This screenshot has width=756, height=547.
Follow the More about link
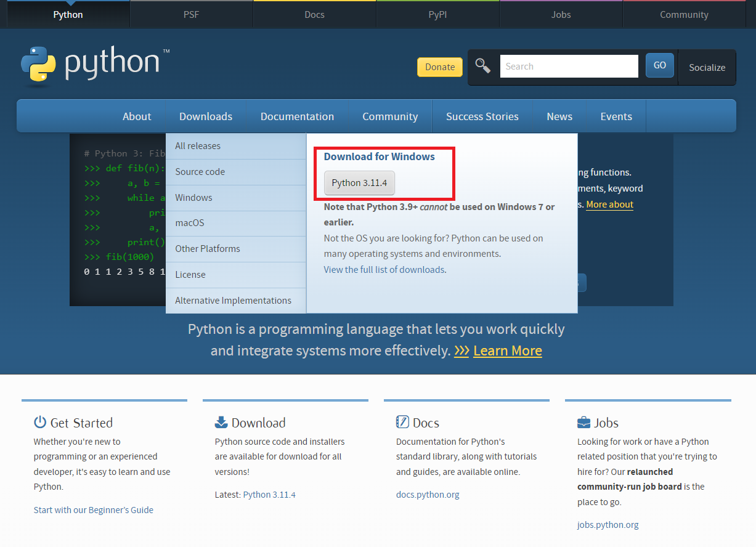[609, 205]
